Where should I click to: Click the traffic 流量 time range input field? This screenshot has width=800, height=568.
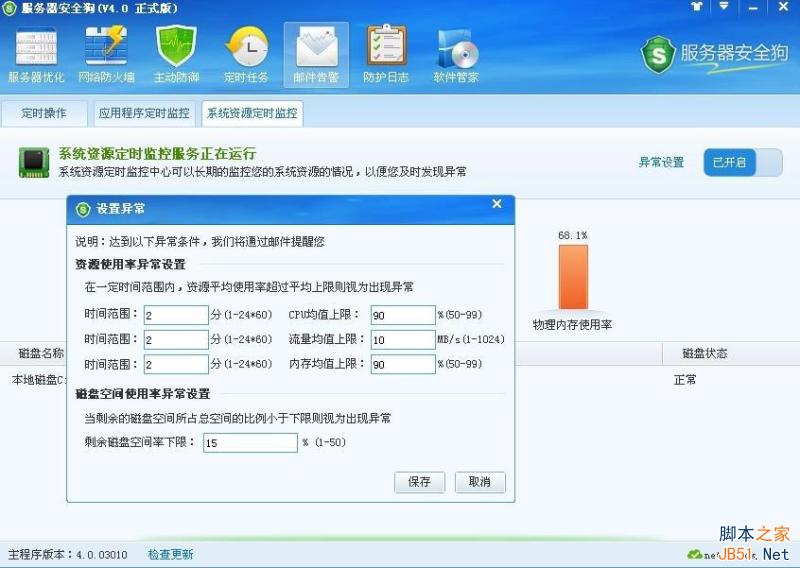[x=176, y=339]
